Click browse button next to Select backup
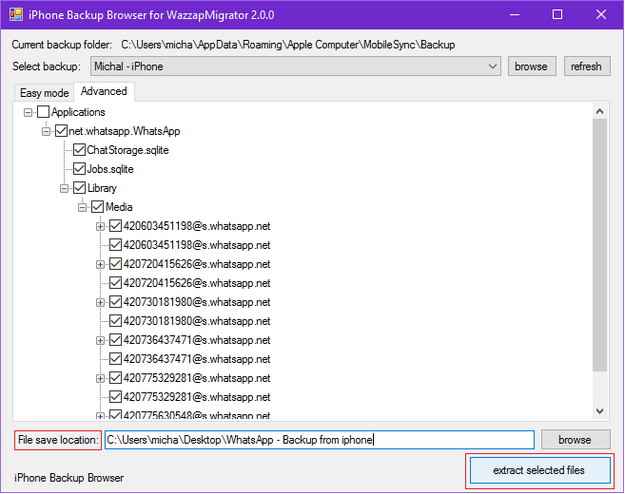Image resolution: width=625 pixels, height=494 pixels. tap(532, 66)
